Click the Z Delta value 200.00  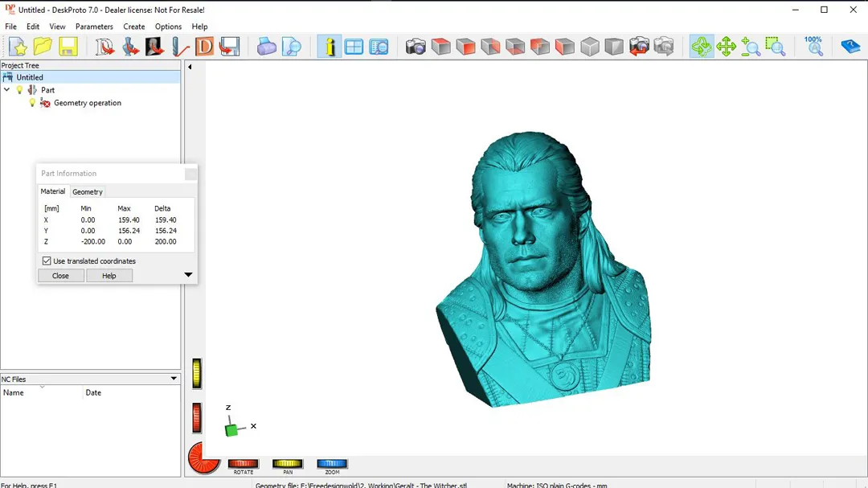pos(166,241)
